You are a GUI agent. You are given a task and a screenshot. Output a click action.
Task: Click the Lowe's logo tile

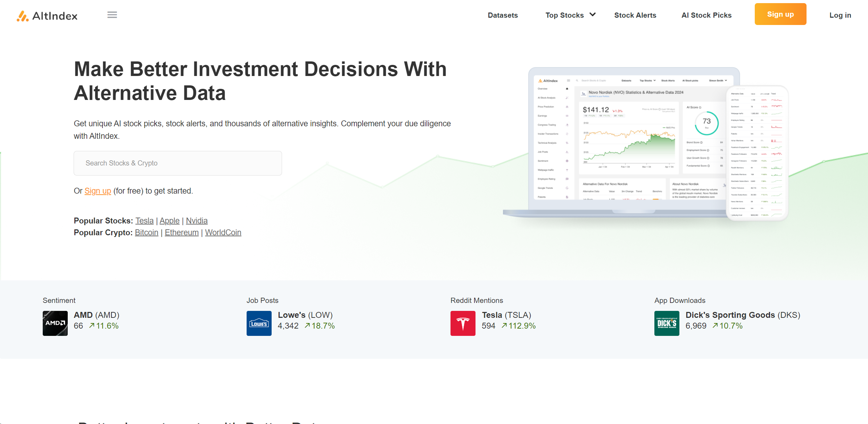[x=259, y=323]
